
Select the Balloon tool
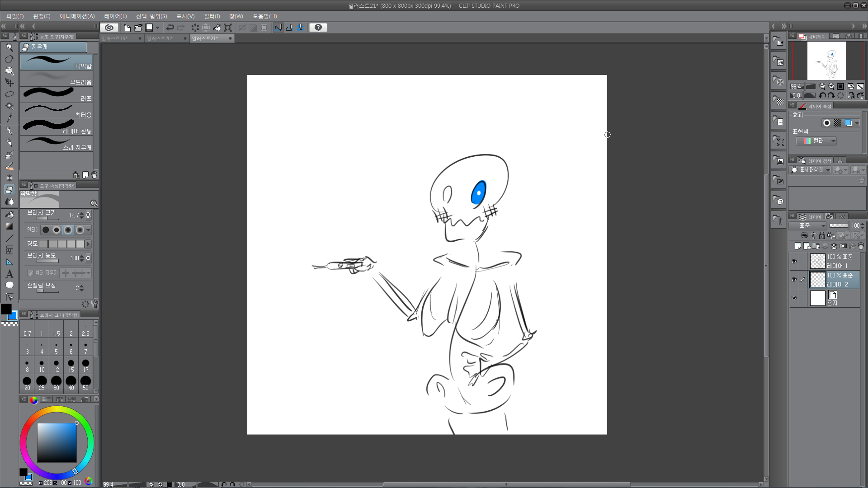(x=9, y=285)
